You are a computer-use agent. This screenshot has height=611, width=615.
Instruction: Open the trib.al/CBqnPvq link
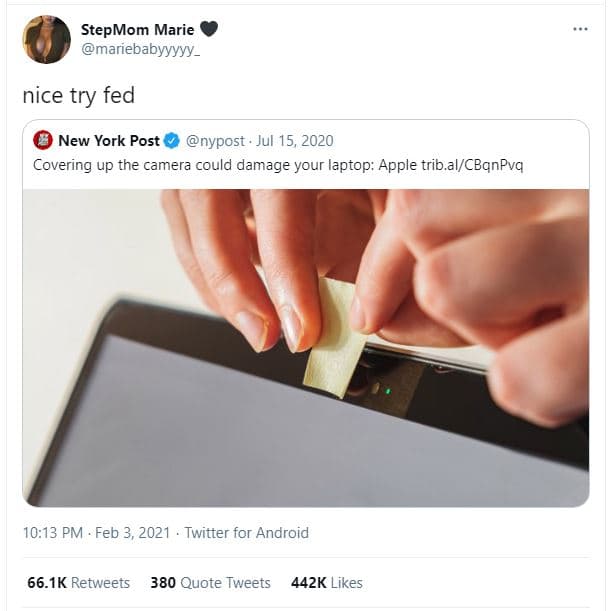[464, 164]
